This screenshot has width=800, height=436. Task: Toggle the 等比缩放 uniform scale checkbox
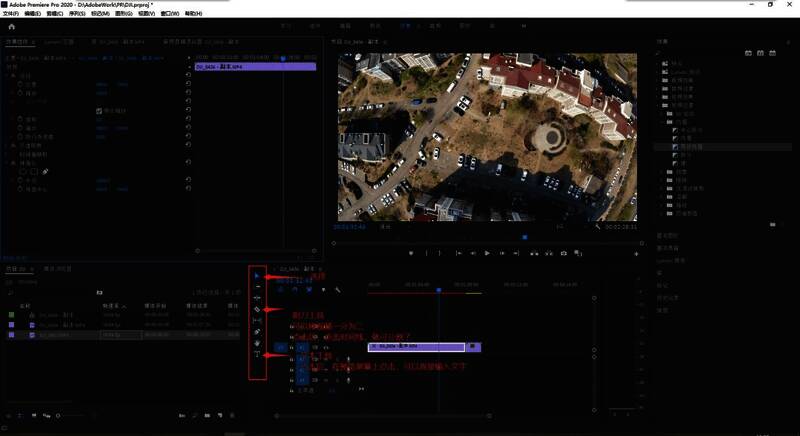coord(100,110)
